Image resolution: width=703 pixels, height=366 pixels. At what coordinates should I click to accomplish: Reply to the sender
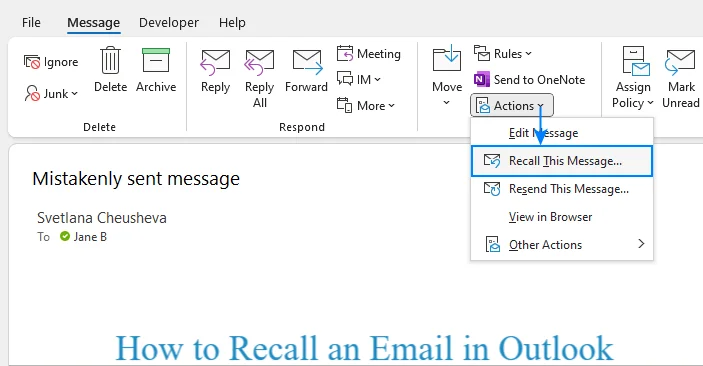tap(215, 71)
